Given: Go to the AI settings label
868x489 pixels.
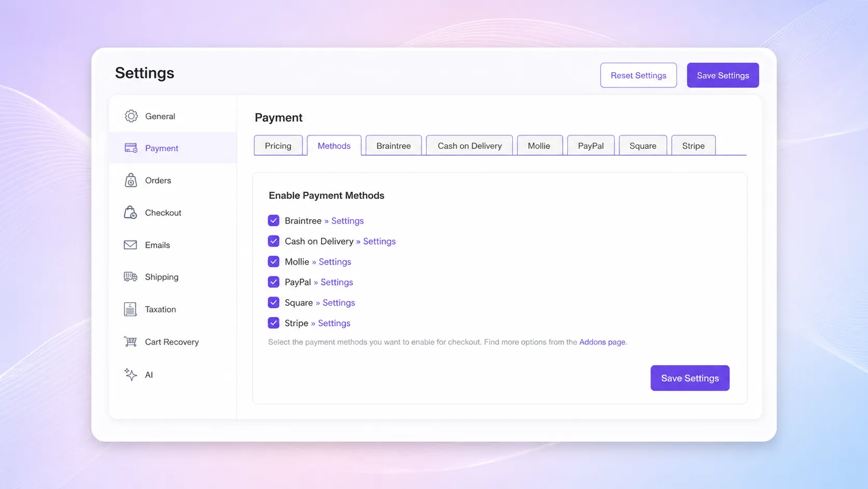Looking at the screenshot, I should coord(149,375).
